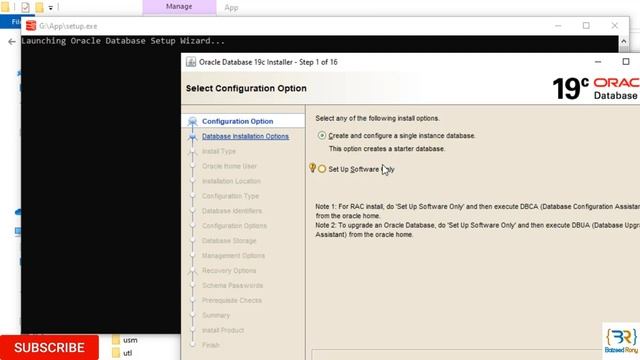Viewport: 640px width, 360px height.
Task: Minimize the Oracle Database 19c Installer window
Action: click(x=598, y=62)
